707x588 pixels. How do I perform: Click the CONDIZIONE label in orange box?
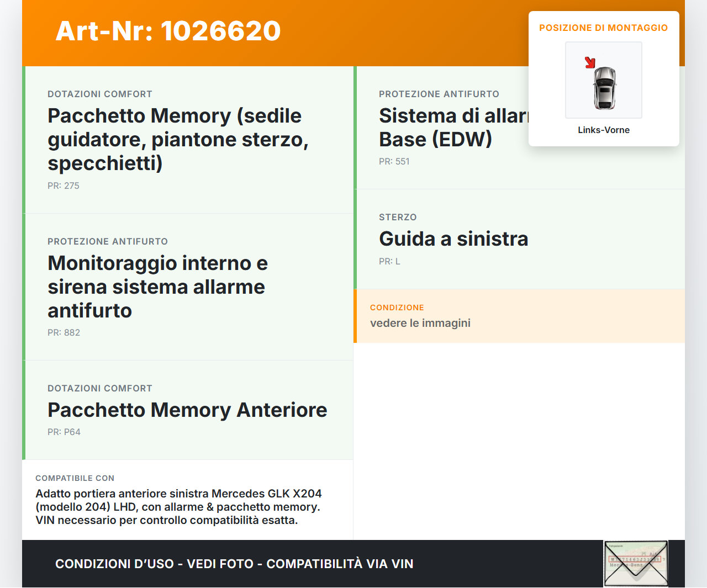tap(397, 308)
